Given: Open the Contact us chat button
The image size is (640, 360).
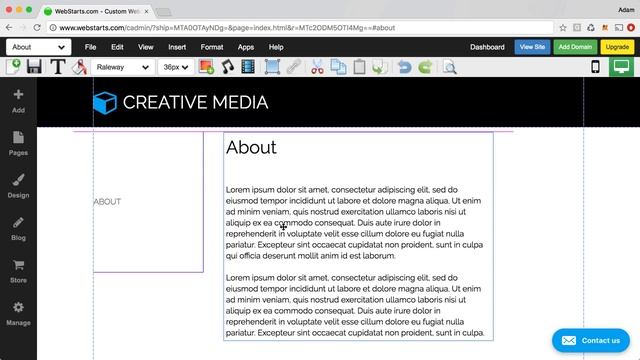Looking at the screenshot, I should pos(591,340).
